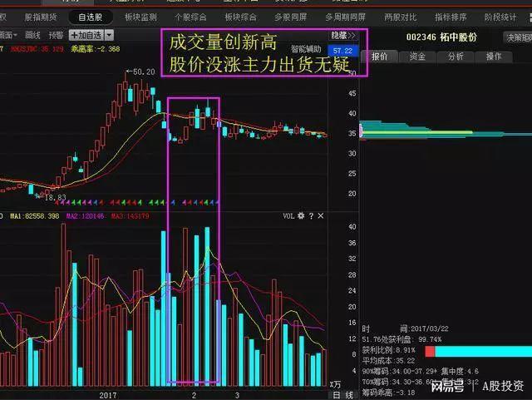Add stock via 加自选 button
Viewport: 532px width, 400px height.
86,35
